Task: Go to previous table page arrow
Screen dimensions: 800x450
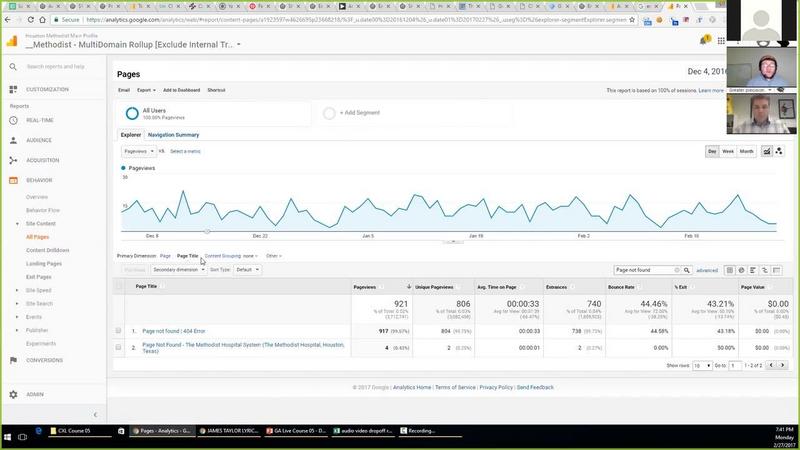Action: [771, 365]
